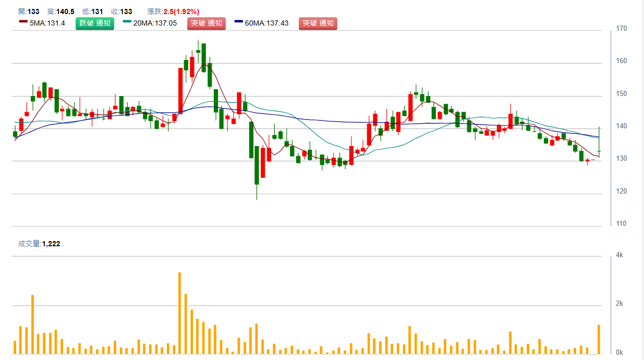Click the 漲跌 2.5(1.92%) change value
The width and height of the screenshot is (644, 360).
tap(173, 11)
